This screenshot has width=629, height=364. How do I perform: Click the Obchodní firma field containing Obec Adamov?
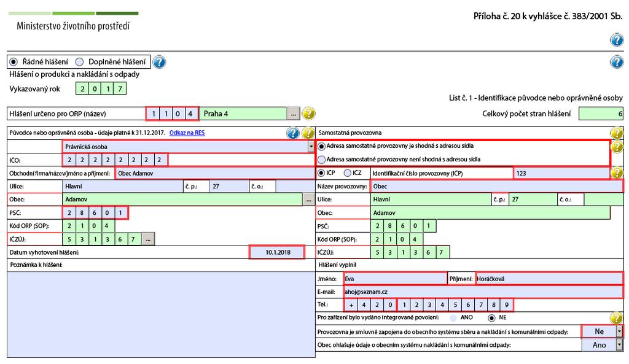coord(216,174)
